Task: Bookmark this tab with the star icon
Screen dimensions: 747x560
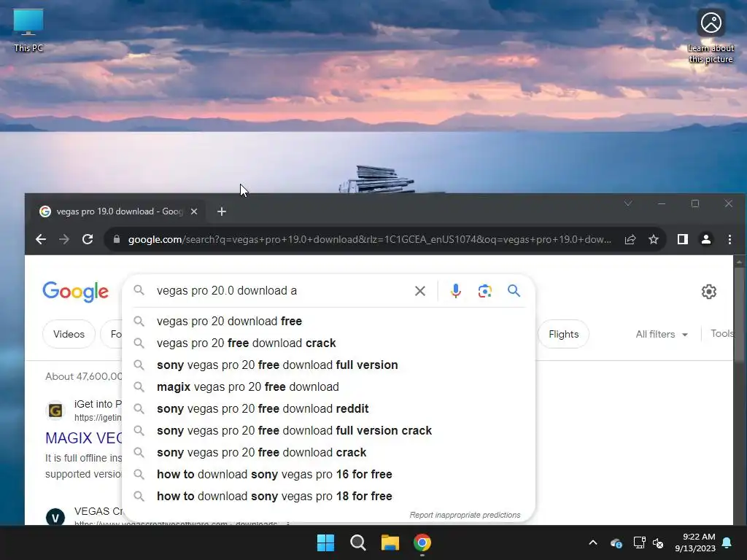Action: (654, 239)
